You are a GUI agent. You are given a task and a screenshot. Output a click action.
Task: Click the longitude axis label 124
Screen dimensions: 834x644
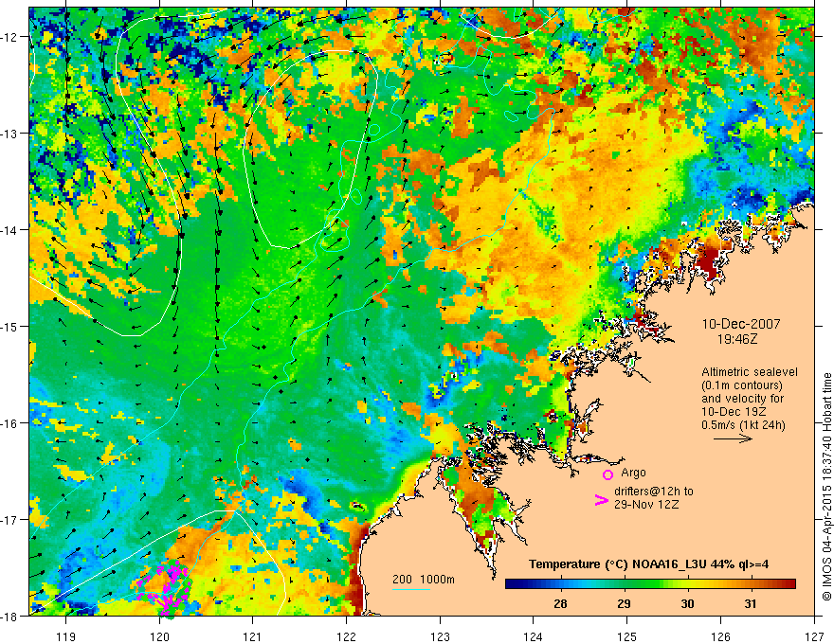click(534, 636)
